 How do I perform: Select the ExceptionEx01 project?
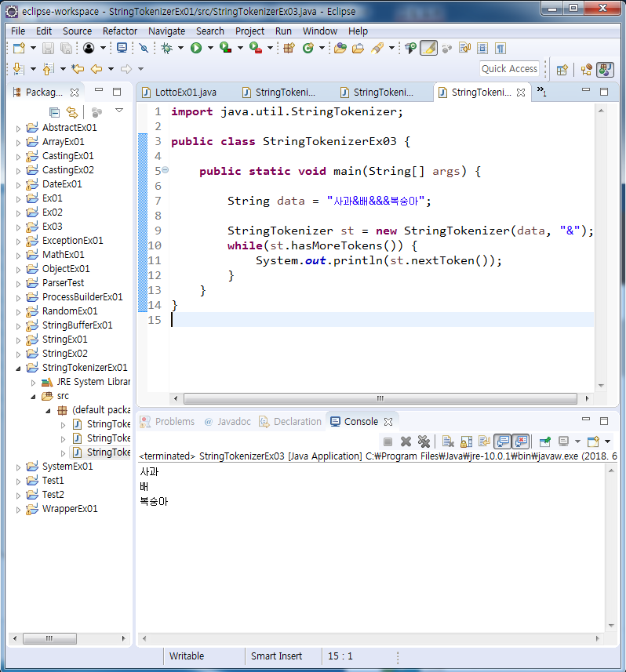72,241
